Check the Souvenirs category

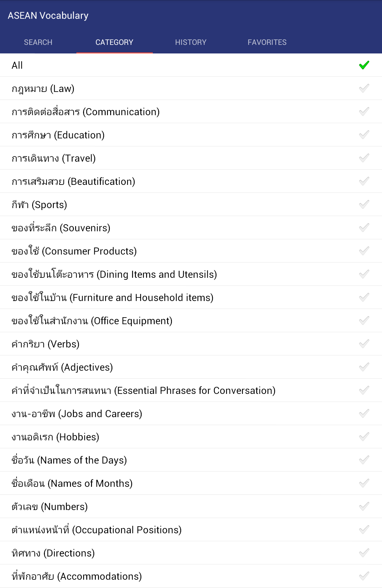pyautogui.click(x=364, y=228)
